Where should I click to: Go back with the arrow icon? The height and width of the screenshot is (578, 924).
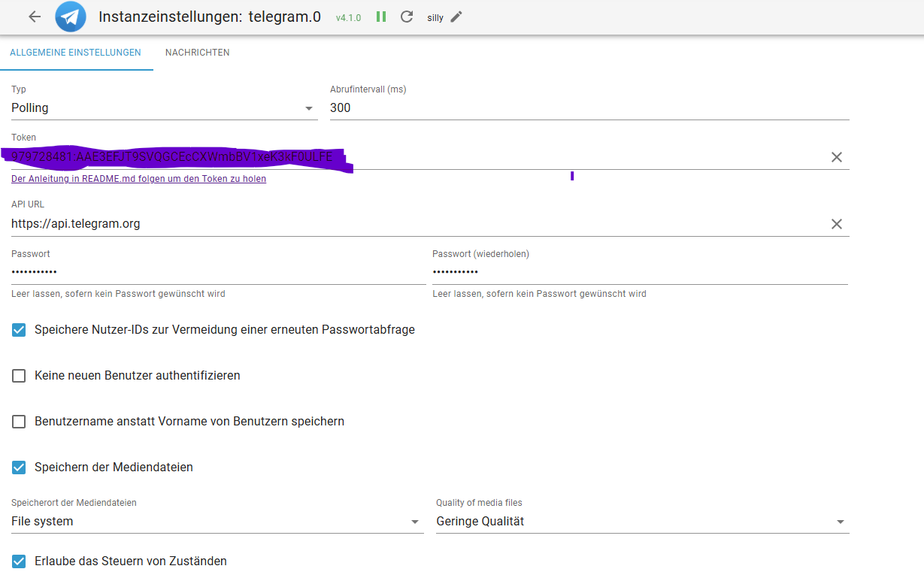pos(35,17)
